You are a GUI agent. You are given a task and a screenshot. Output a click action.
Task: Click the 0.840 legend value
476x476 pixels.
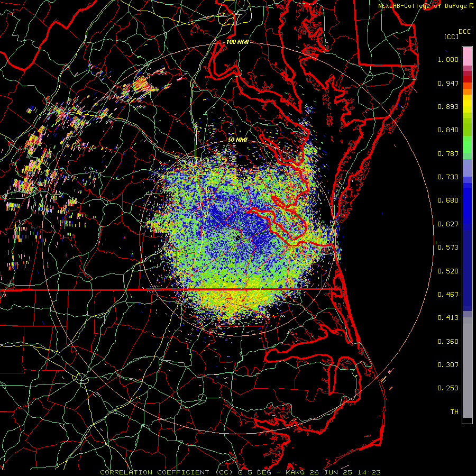tap(448, 130)
